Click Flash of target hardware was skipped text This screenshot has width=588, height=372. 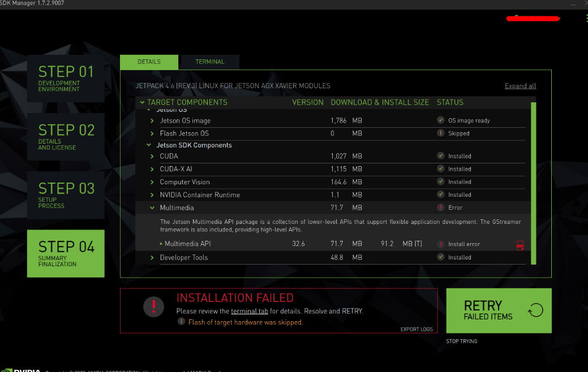tap(246, 322)
